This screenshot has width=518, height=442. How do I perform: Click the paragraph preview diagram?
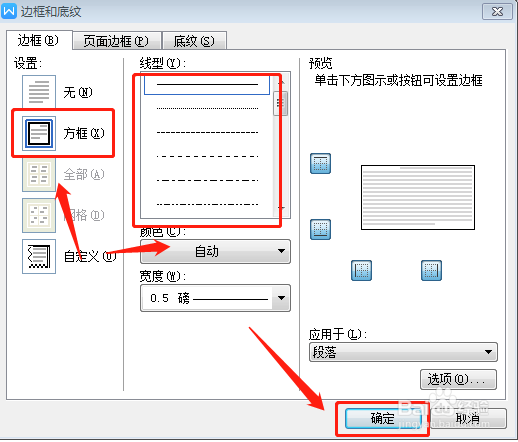418,197
